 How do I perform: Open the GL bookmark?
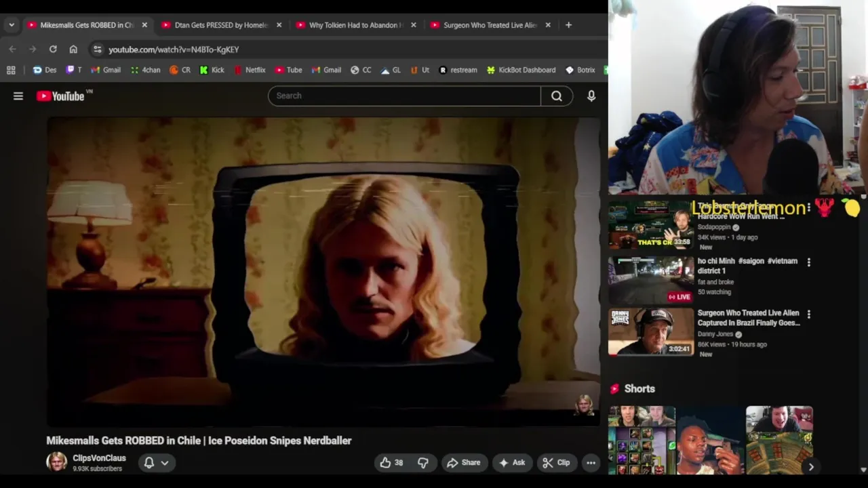(391, 70)
